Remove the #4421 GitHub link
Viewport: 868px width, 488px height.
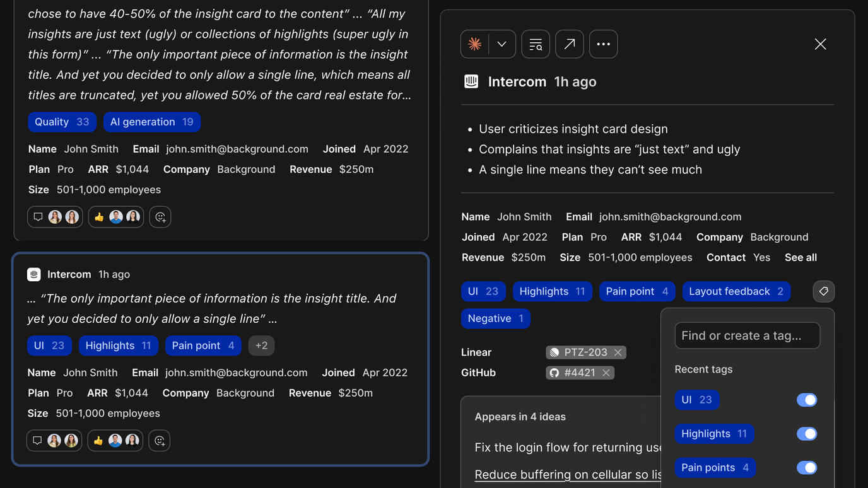pyautogui.click(x=606, y=373)
